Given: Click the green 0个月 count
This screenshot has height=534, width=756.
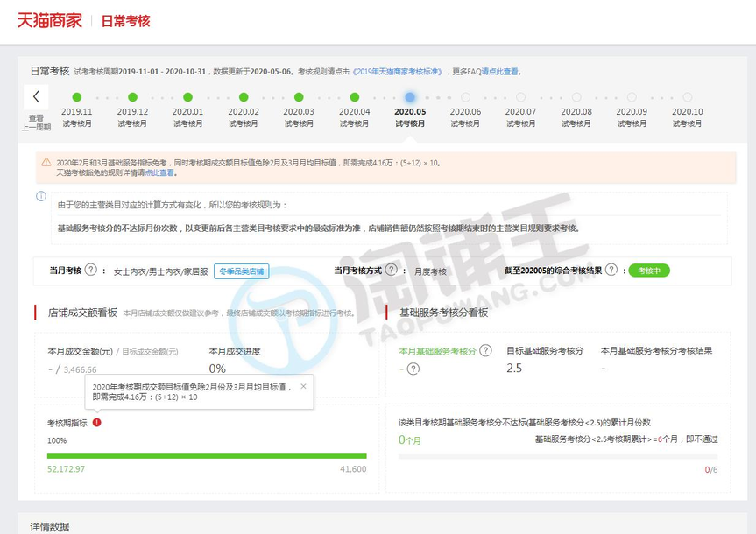Looking at the screenshot, I should click(x=410, y=439).
